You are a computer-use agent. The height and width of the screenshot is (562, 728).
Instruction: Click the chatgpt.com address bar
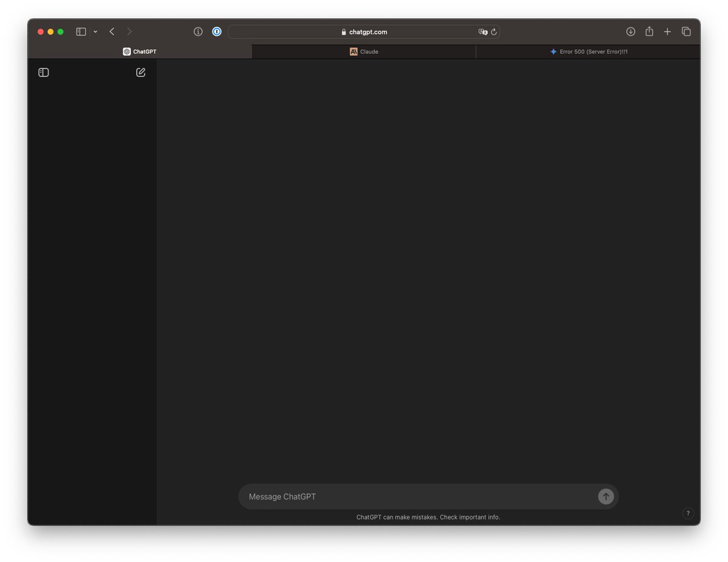click(364, 32)
